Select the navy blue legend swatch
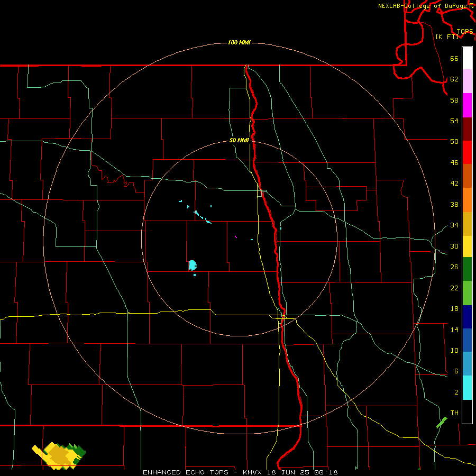This screenshot has height=476, width=476. pyautogui.click(x=467, y=317)
